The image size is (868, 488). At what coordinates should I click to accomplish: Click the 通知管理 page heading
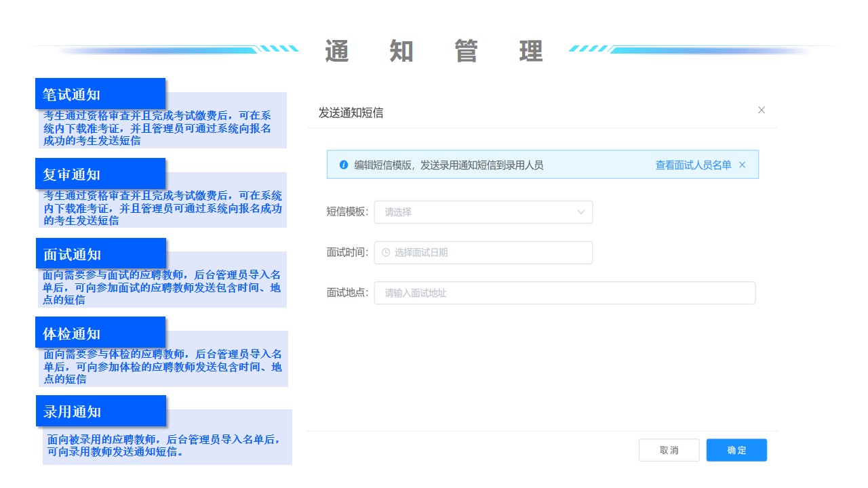point(434,52)
